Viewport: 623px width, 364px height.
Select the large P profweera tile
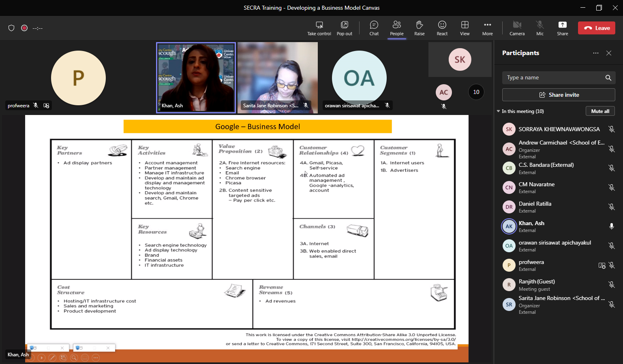point(78,78)
